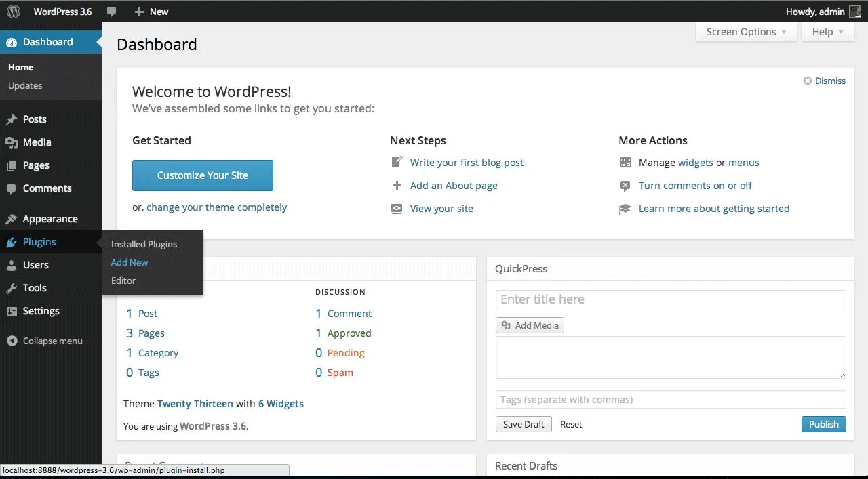This screenshot has height=479, width=868.
Task: Open the Spam comments link
Action: click(340, 373)
